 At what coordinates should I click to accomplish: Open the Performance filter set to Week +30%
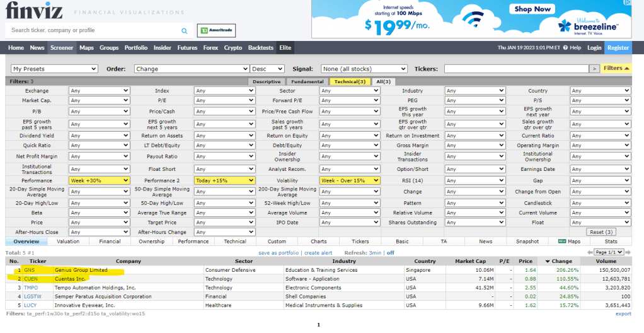click(99, 180)
